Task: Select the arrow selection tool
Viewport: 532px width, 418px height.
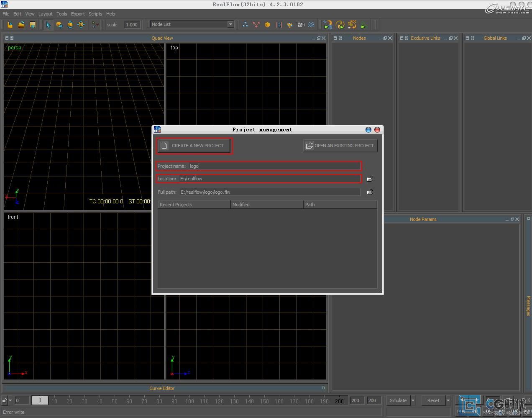Action: coord(49,25)
